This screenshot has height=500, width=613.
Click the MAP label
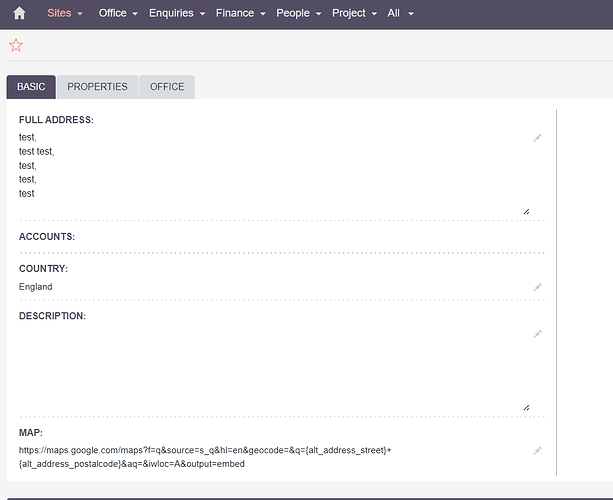[31, 433]
